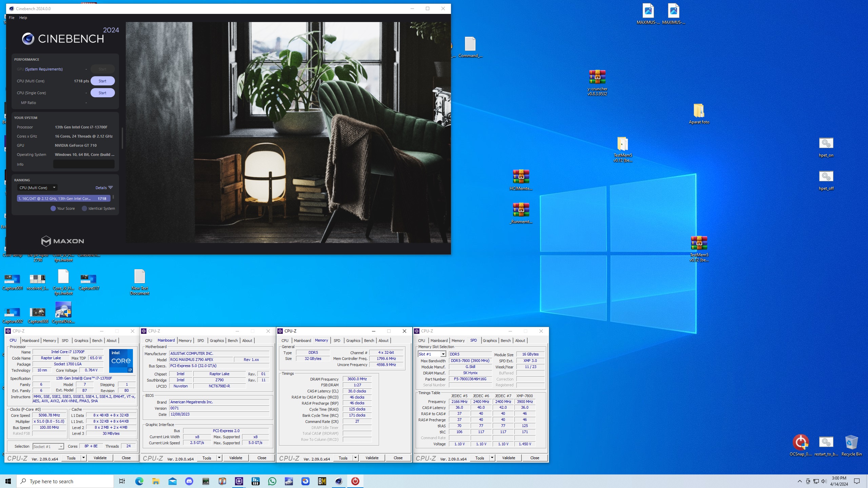The height and width of the screenshot is (488, 868).
Task: Open the volume control in system tray
Action: 824,481
